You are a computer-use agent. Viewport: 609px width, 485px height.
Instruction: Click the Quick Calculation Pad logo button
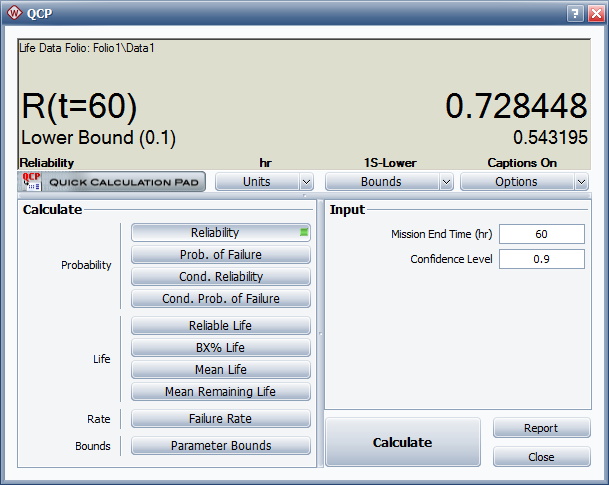tap(112, 181)
